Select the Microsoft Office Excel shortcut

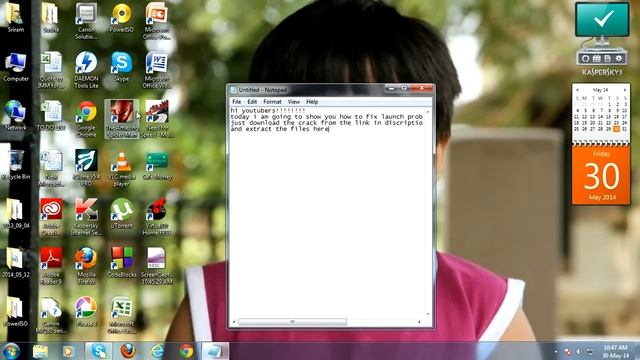(x=121, y=315)
